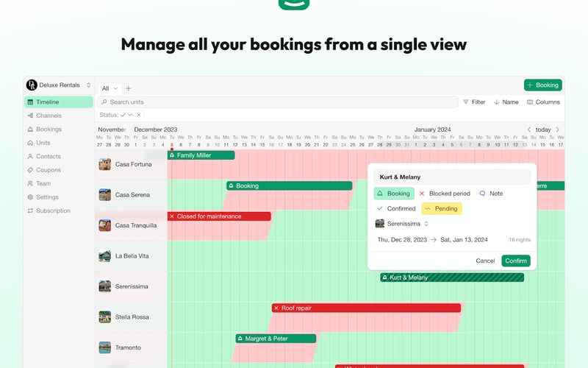This screenshot has height=368, width=588.
Task: Select the Closed for maintenance block
Action: [x=219, y=216]
